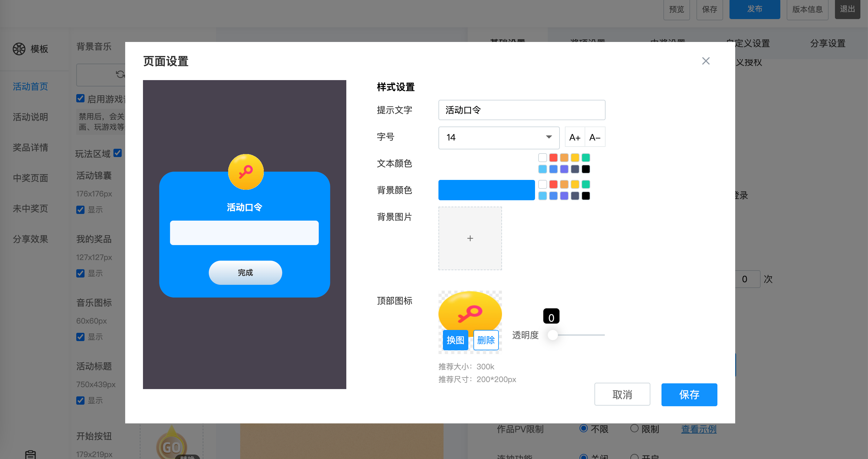Screen dimensions: 868x459
Task: Uncheck 显示 under 音乐图标
Action: (80, 337)
